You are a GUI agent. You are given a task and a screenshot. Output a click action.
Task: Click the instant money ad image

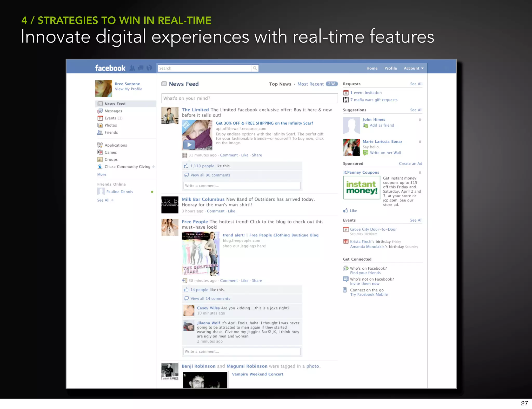click(362, 188)
